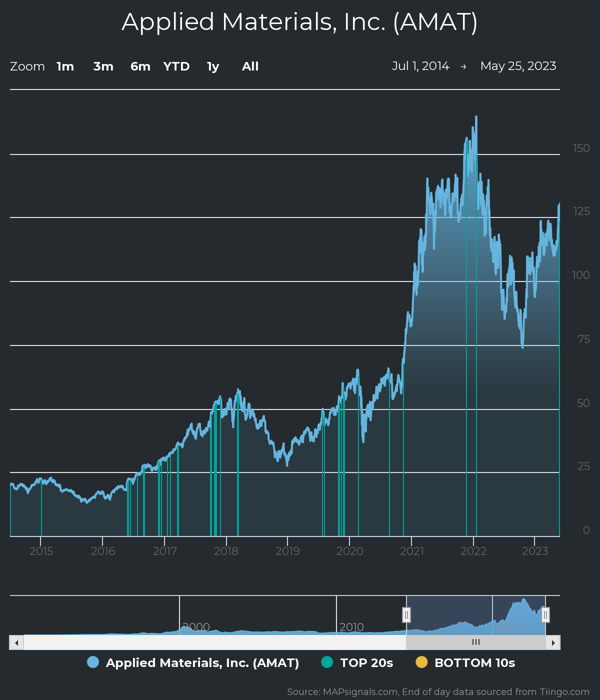Click the 2018 x-axis label
Screen dimensions: 600x700
[x=226, y=551]
